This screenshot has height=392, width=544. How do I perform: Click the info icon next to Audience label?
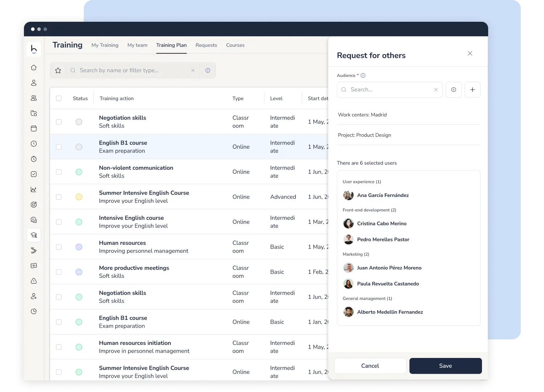[363, 75]
